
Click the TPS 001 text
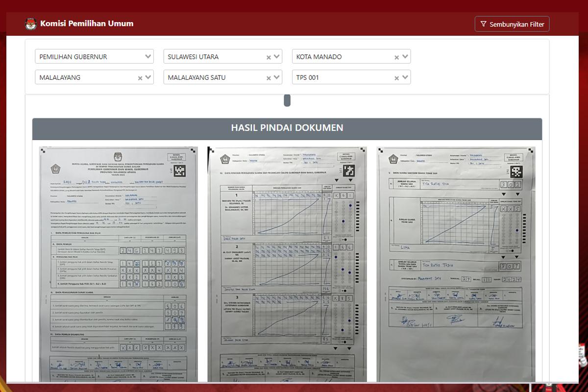(308, 77)
